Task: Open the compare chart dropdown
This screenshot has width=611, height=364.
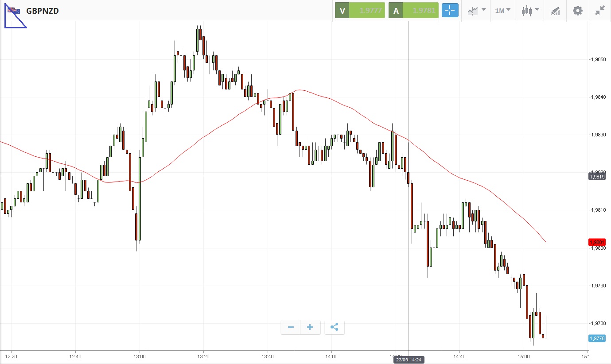Action: pyautogui.click(x=476, y=11)
